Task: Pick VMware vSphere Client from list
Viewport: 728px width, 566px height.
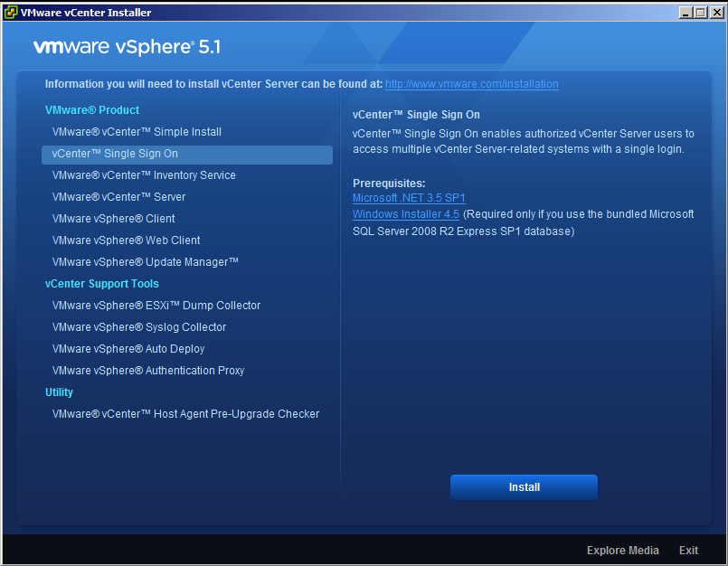Action: tap(114, 219)
